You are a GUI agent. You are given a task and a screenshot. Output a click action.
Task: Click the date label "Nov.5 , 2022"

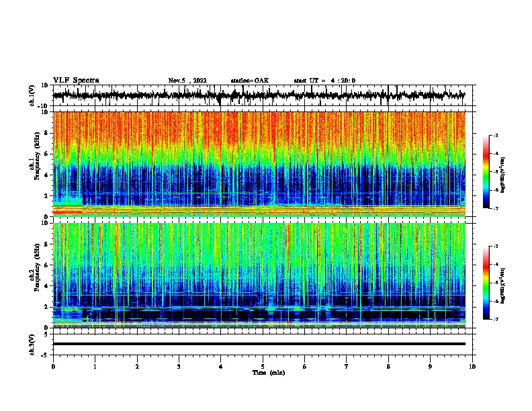(187, 81)
